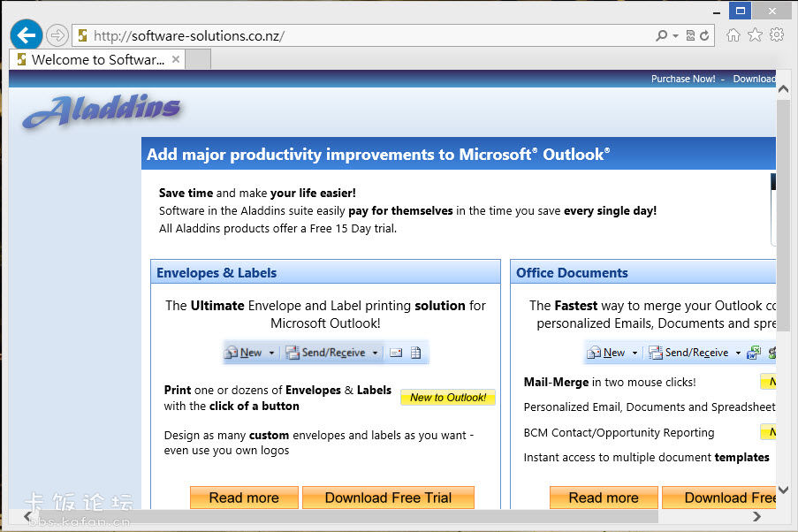The image size is (798, 532).
Task: Click 'Add major productivity improvements' banner heading
Action: (378, 155)
